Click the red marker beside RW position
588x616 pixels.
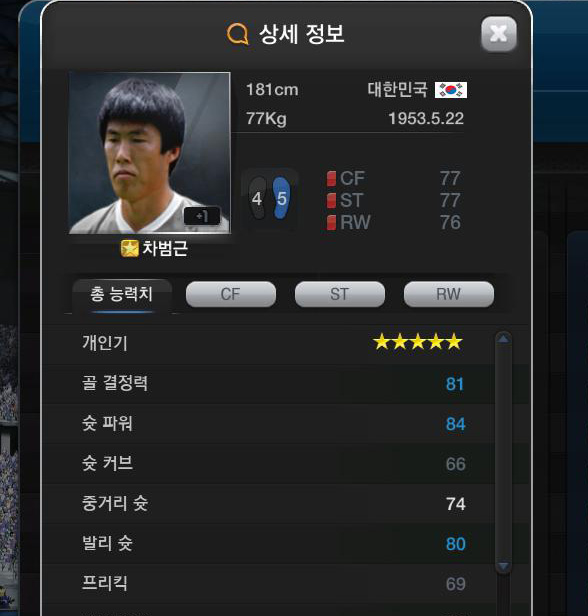click(x=331, y=222)
